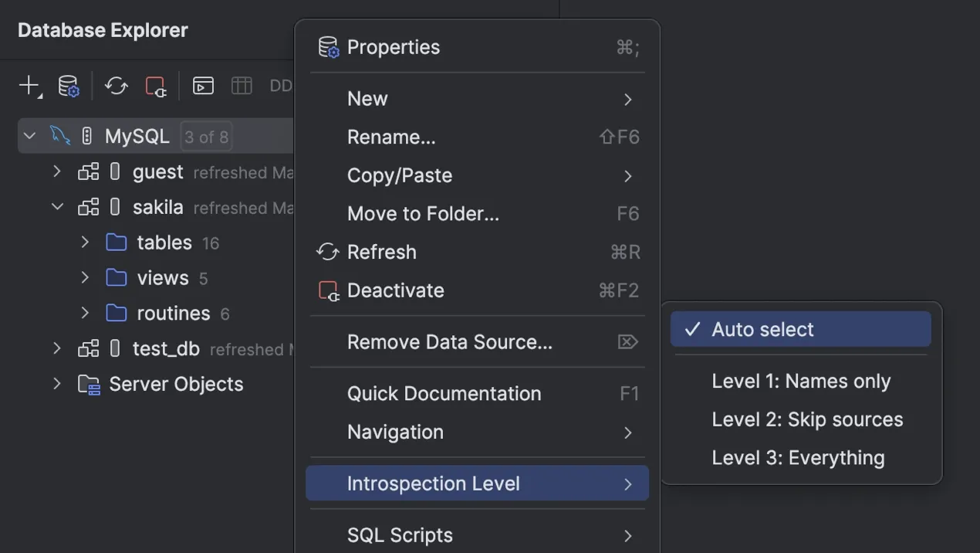Click Remove Data Source menu item
The image size is (980, 553).
click(450, 342)
